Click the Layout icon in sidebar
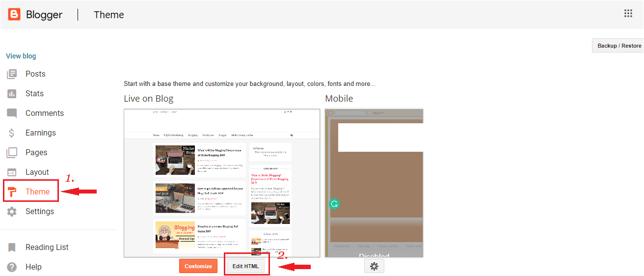This screenshot has width=644, height=276. 12,172
